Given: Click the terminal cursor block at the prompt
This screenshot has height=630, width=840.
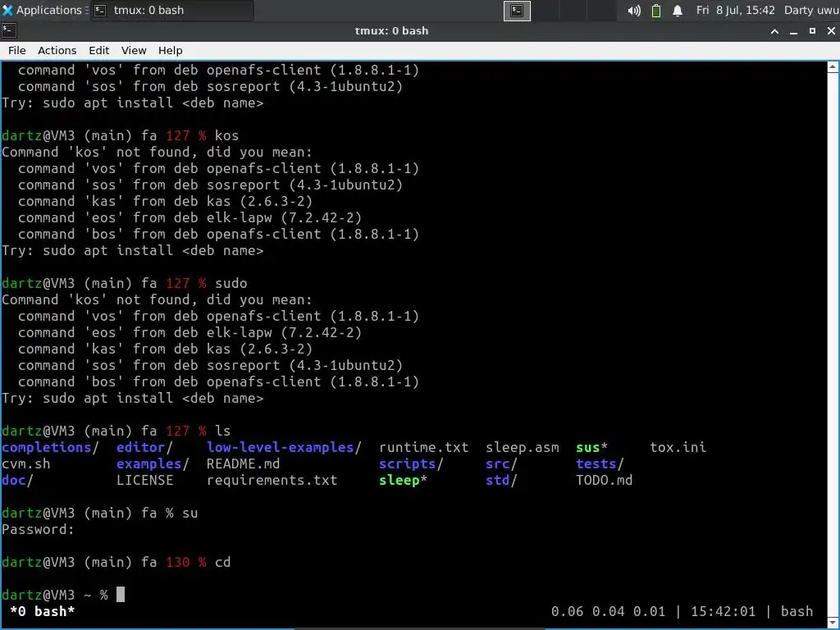Looking at the screenshot, I should click(121, 594).
